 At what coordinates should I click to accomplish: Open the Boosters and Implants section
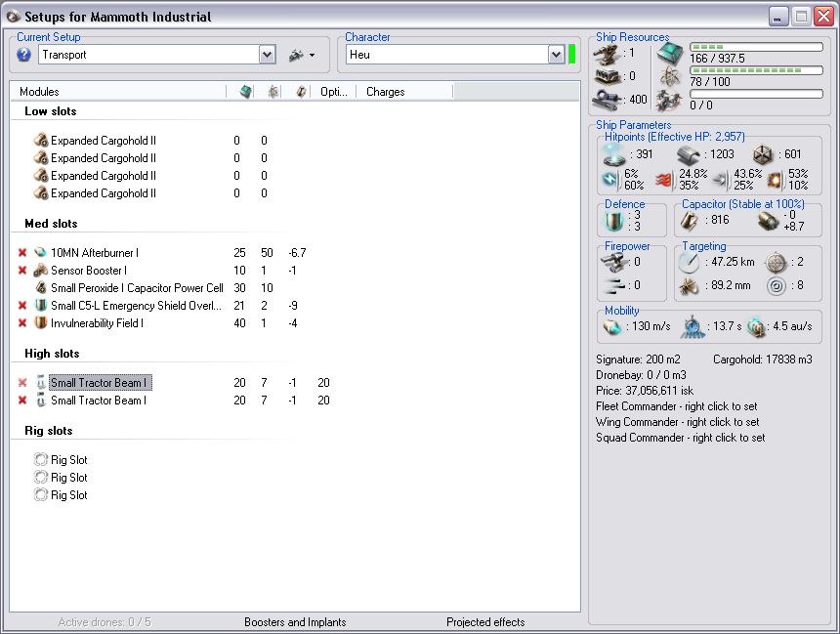point(295,622)
